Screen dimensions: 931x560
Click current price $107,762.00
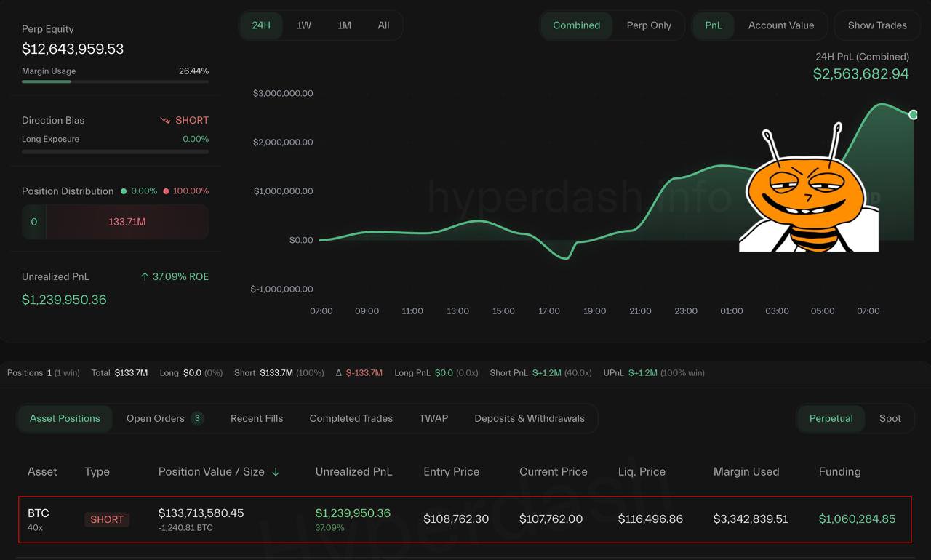coord(552,519)
